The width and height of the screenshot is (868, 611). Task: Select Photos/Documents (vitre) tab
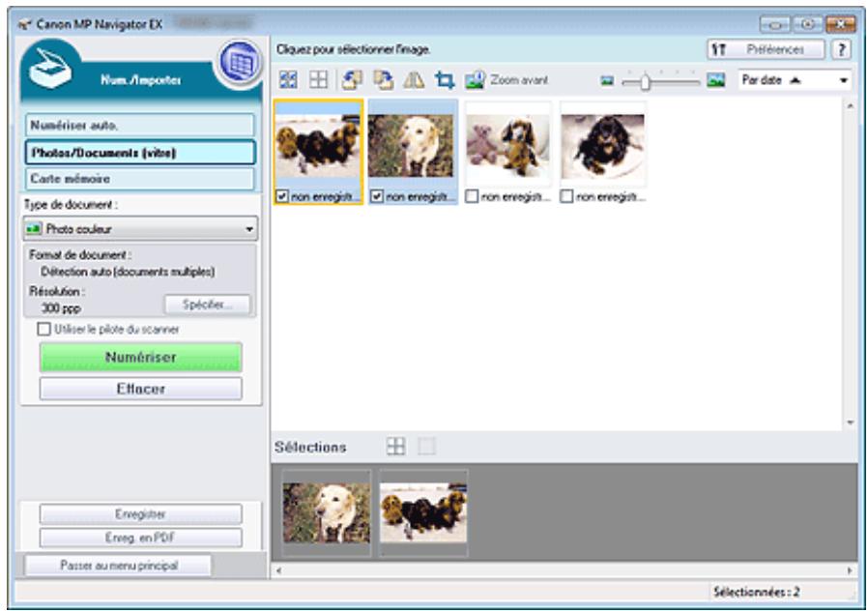coord(140,152)
